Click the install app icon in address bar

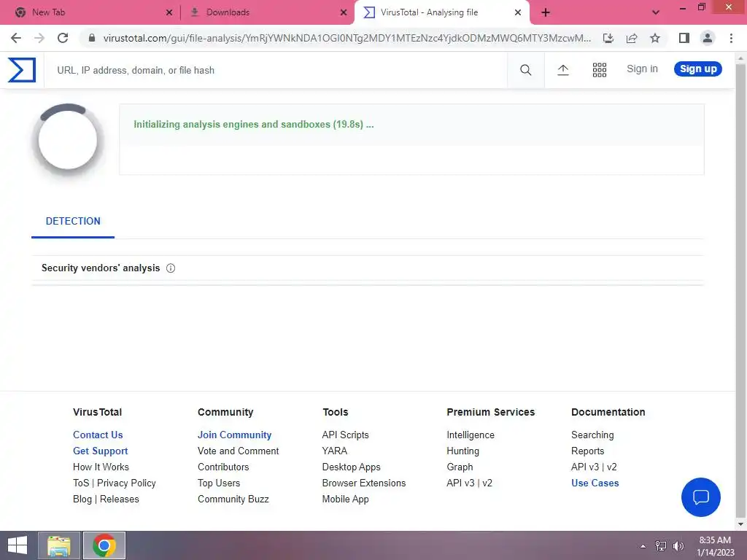point(608,38)
